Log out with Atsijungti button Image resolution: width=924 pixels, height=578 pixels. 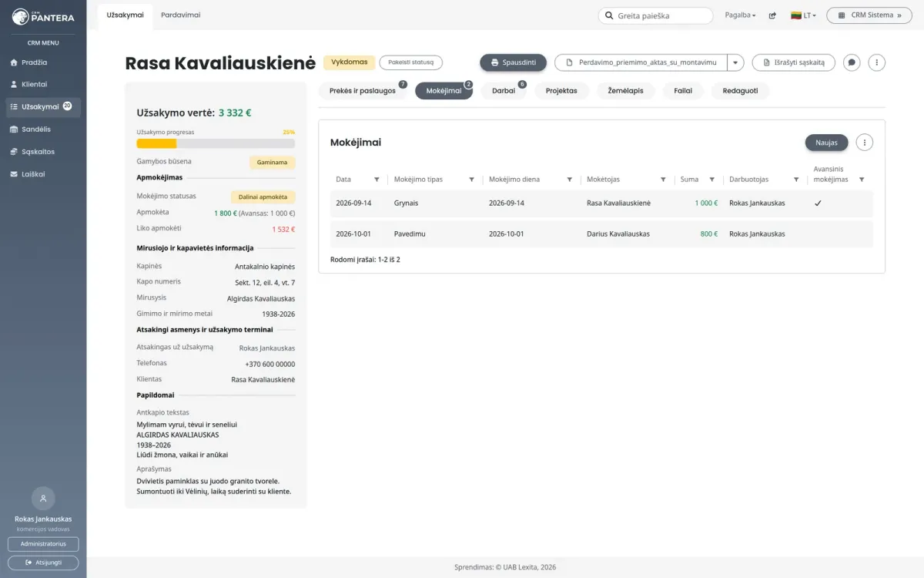[43, 563]
